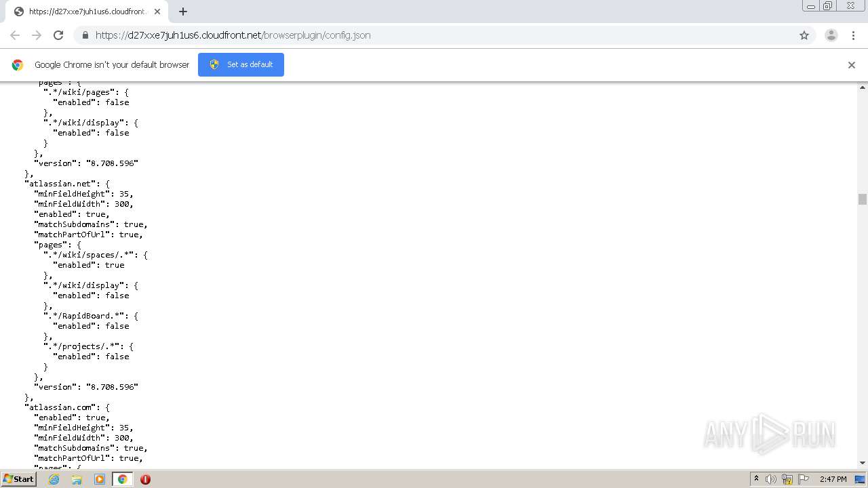This screenshot has height=488, width=868.
Task: Dismiss the default browser infobar
Action: tap(852, 65)
